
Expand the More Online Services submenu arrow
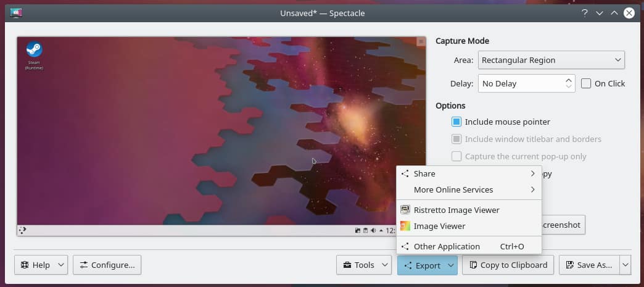click(x=533, y=189)
